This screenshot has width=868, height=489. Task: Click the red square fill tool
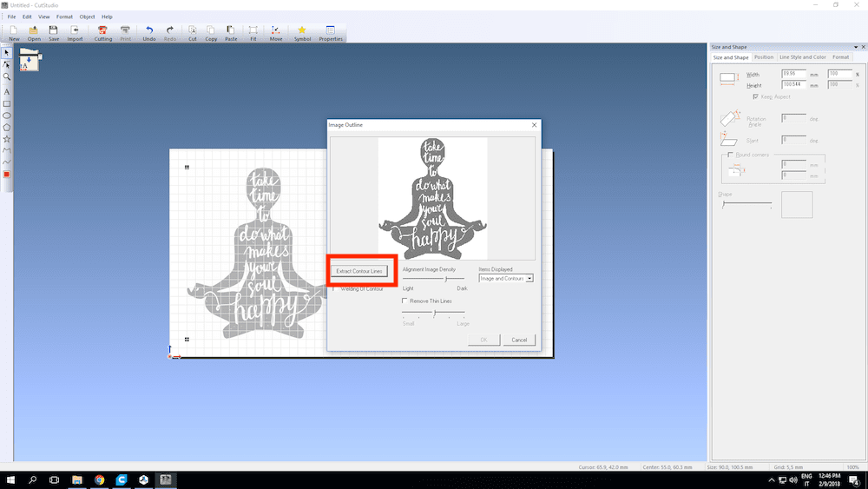[7, 175]
